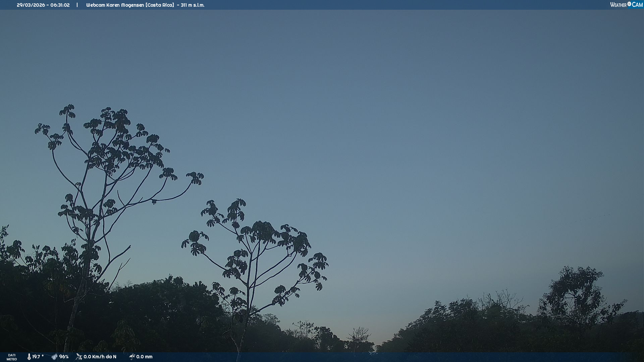Click the 06:31:02 timestamp

(60, 5)
